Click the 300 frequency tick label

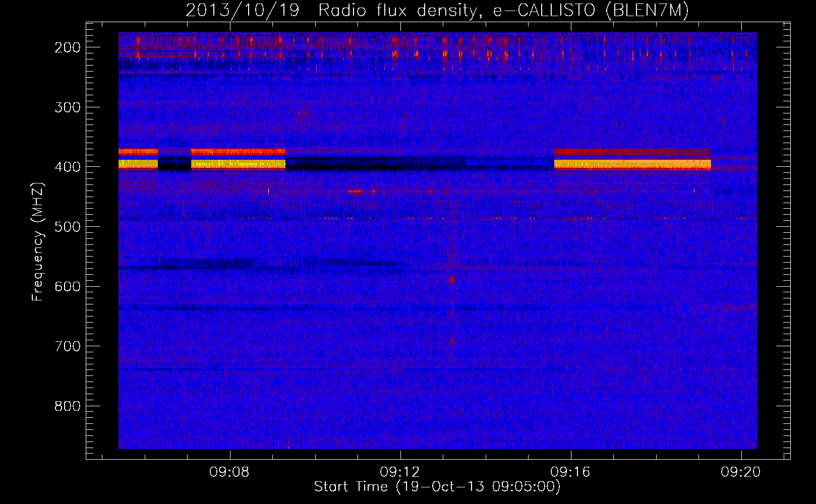(67, 107)
